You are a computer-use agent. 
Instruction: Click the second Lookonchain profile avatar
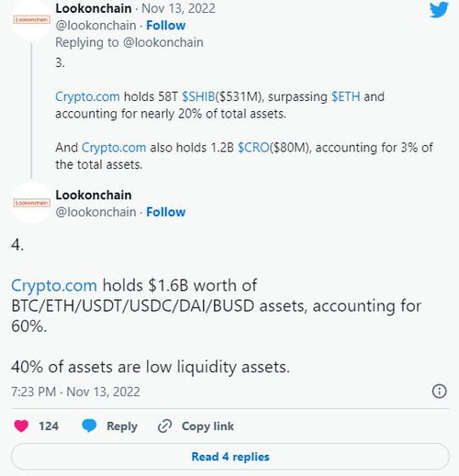coord(31,203)
